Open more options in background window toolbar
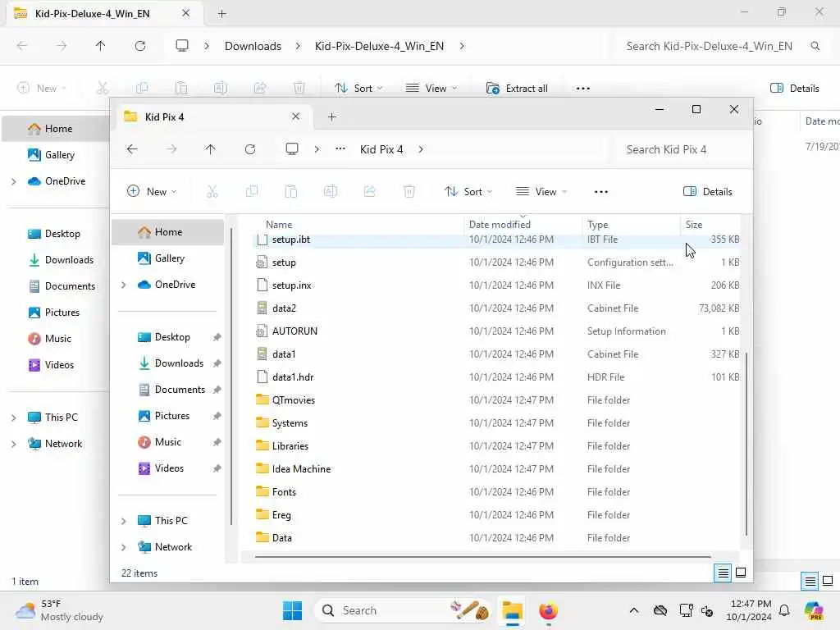This screenshot has width=840, height=630. 583,89
